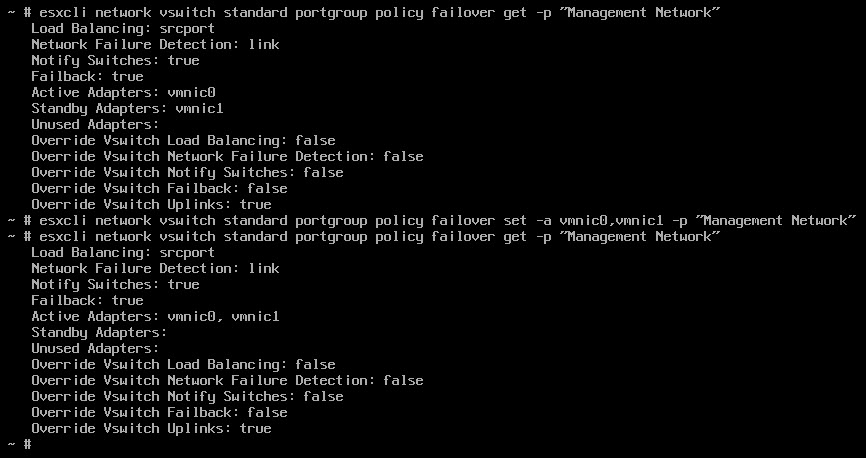Click the 'failover set' command line
Screen dimensions: 866x458
pos(432,220)
